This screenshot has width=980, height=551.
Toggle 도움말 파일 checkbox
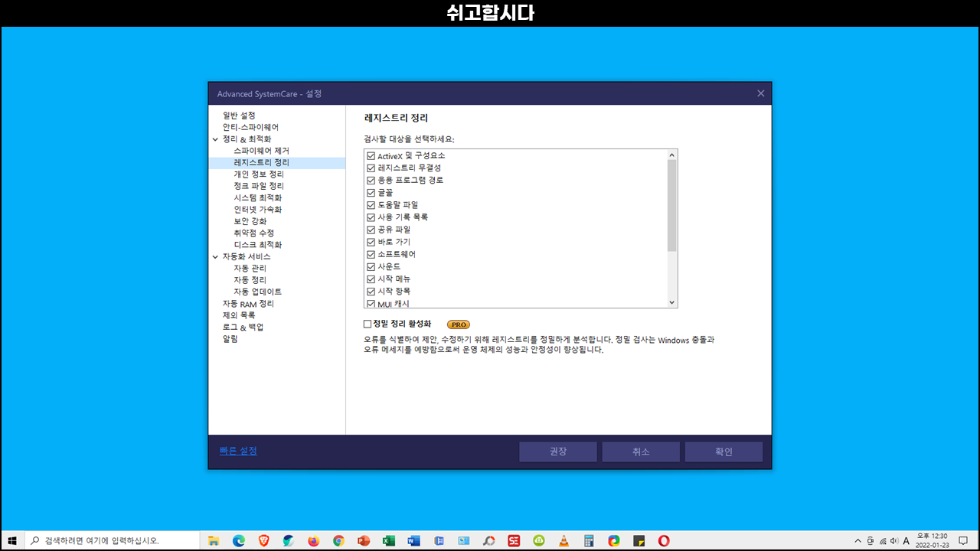pyautogui.click(x=371, y=204)
